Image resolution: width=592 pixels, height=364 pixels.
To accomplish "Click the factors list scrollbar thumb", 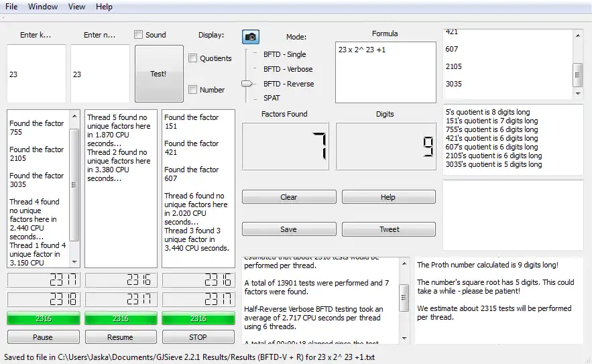I will pos(578,75).
